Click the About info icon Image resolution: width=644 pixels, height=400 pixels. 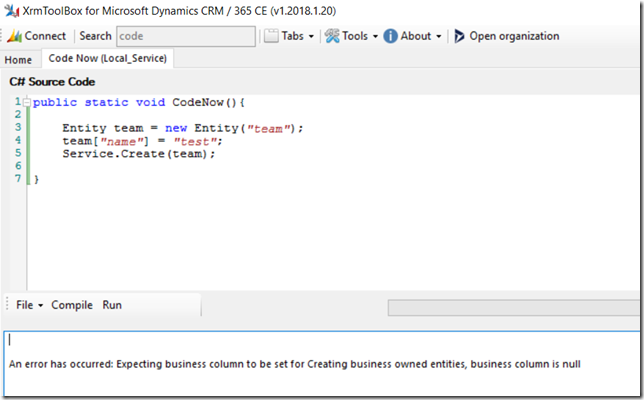pyautogui.click(x=390, y=36)
